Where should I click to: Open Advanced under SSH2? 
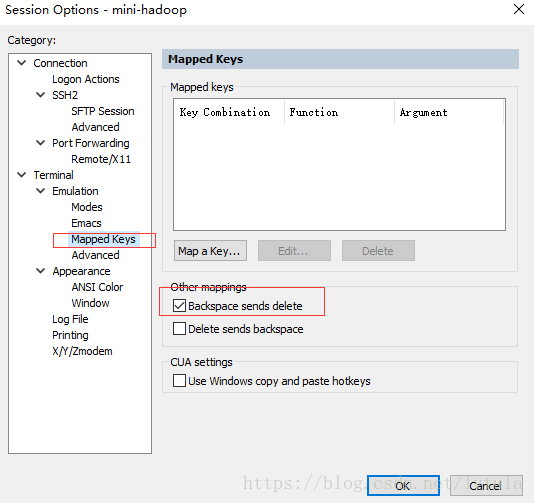pos(95,127)
